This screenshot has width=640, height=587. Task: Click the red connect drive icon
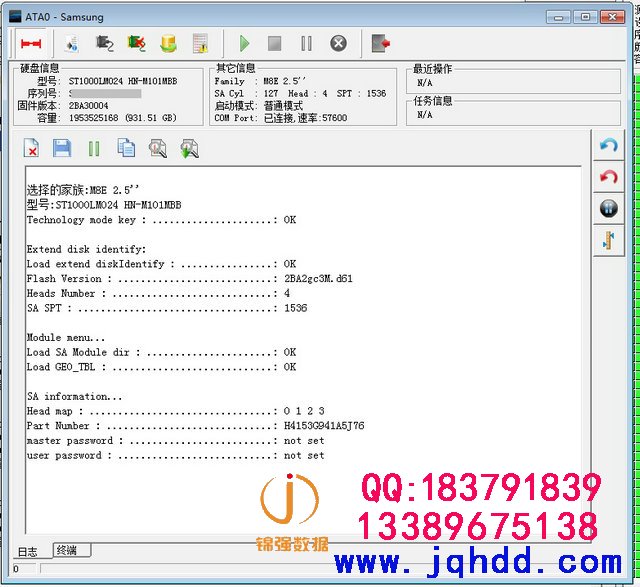click(x=31, y=43)
